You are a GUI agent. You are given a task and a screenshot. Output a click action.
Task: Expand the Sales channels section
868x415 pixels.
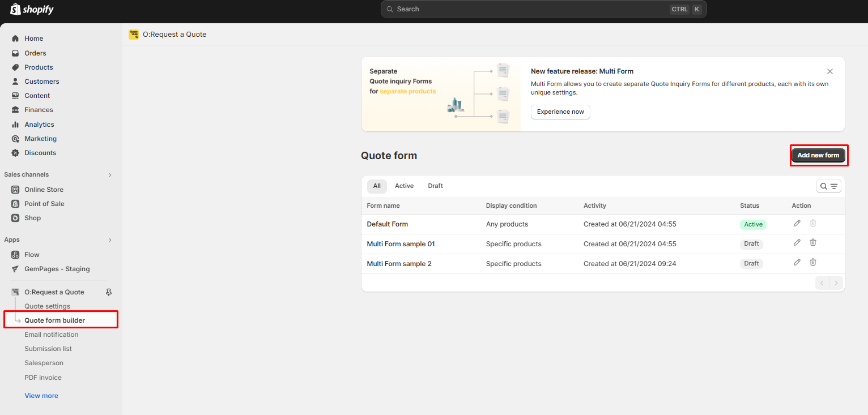109,174
